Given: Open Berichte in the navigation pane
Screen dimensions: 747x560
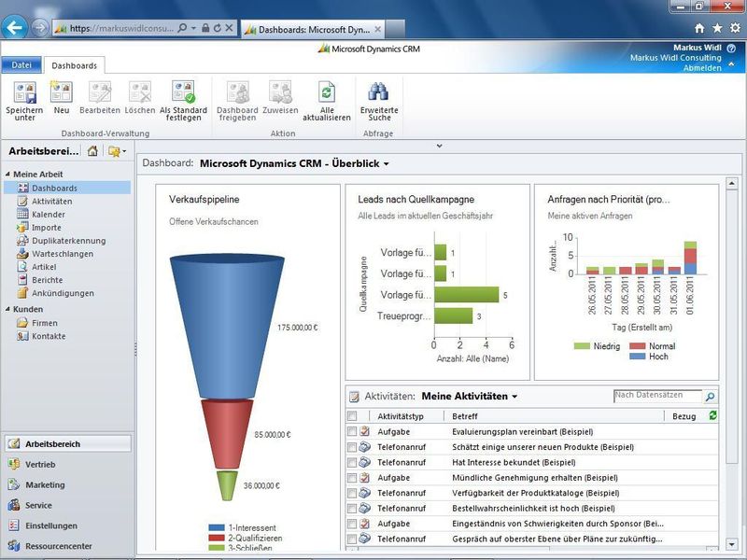Looking at the screenshot, I should (x=48, y=280).
